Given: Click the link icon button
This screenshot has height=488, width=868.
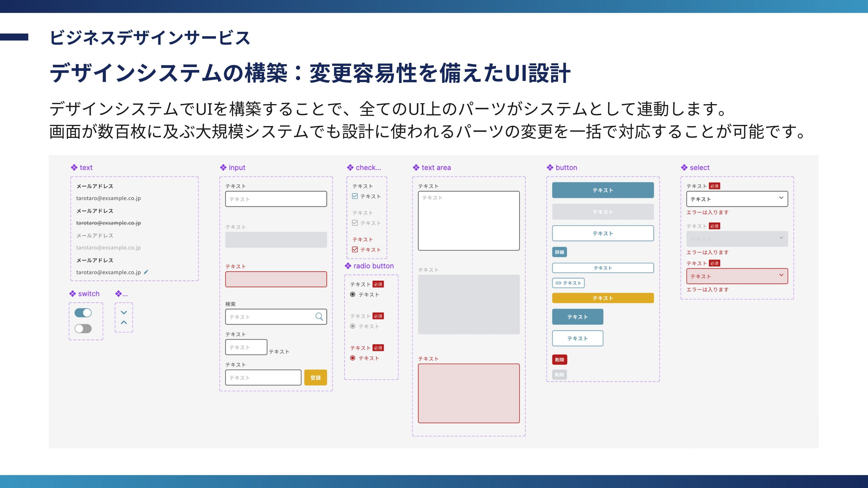Looking at the screenshot, I should 568,283.
